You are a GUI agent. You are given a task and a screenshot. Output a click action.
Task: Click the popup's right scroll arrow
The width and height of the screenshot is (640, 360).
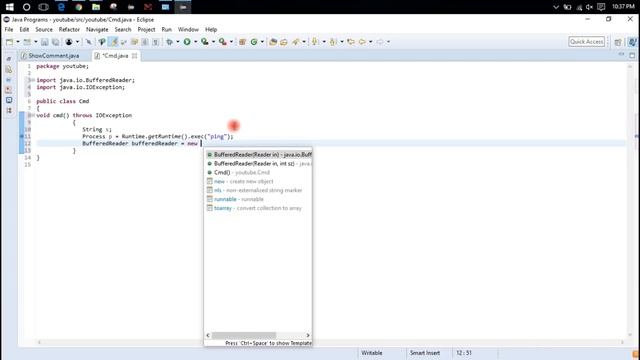click(x=308, y=336)
